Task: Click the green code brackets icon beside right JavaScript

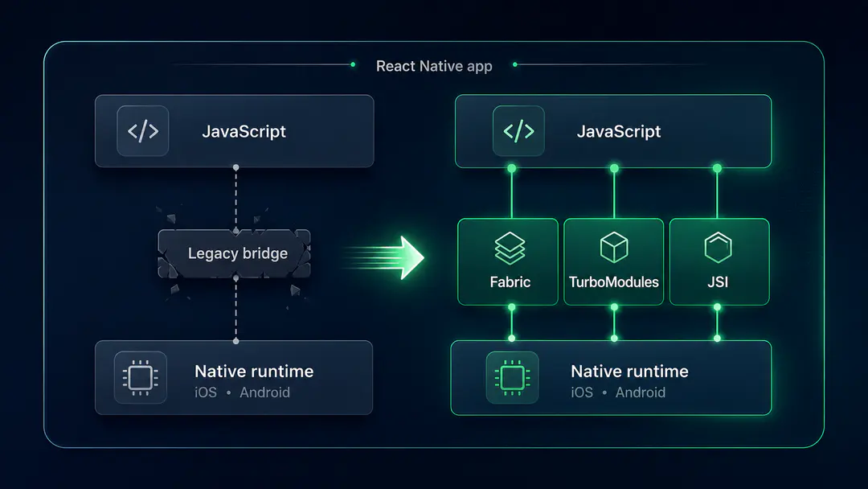Action: 518,131
